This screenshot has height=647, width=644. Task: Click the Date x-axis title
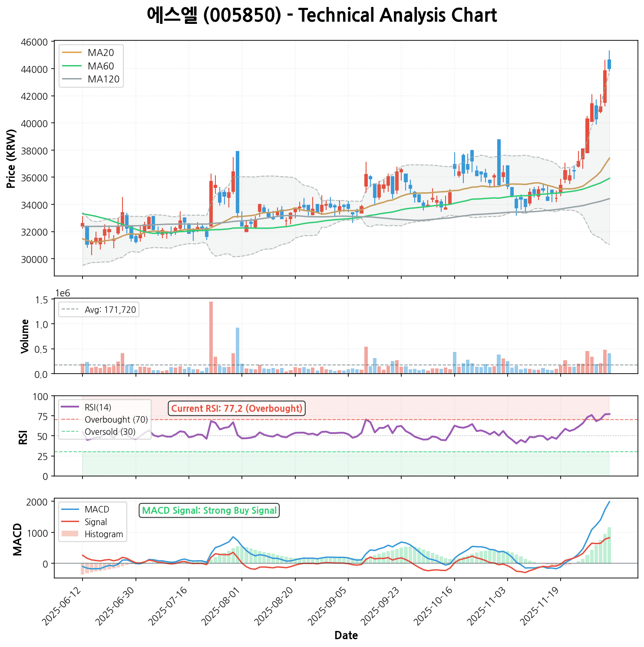(346, 636)
